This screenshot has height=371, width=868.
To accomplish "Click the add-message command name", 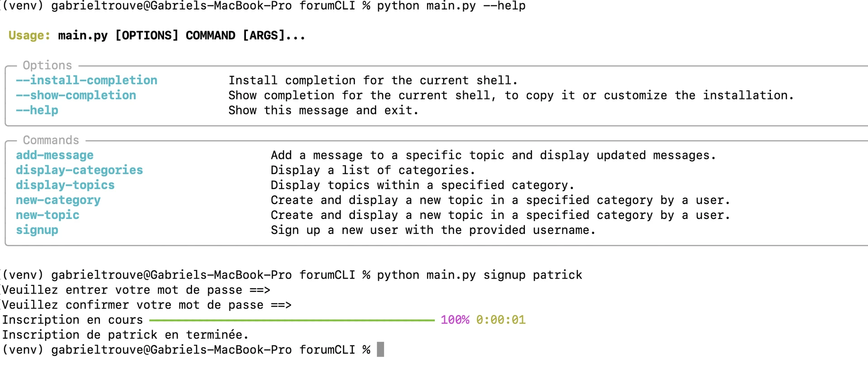I will coord(55,155).
